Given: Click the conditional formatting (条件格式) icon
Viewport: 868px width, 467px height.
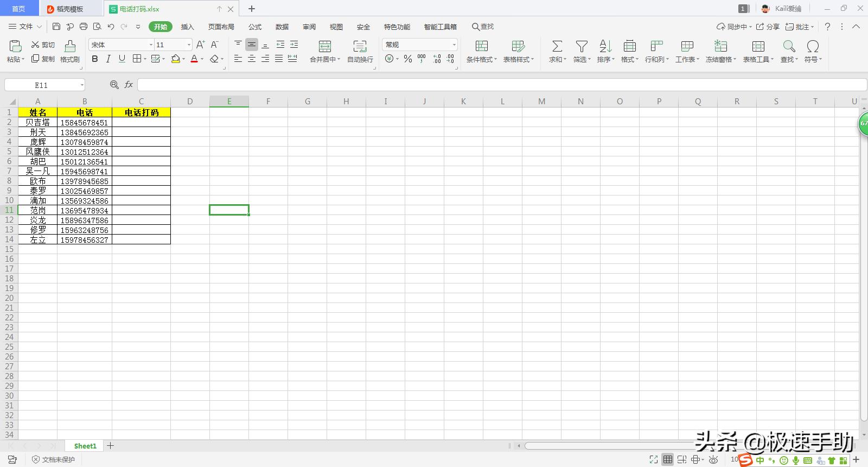Looking at the screenshot, I should click(481, 47).
